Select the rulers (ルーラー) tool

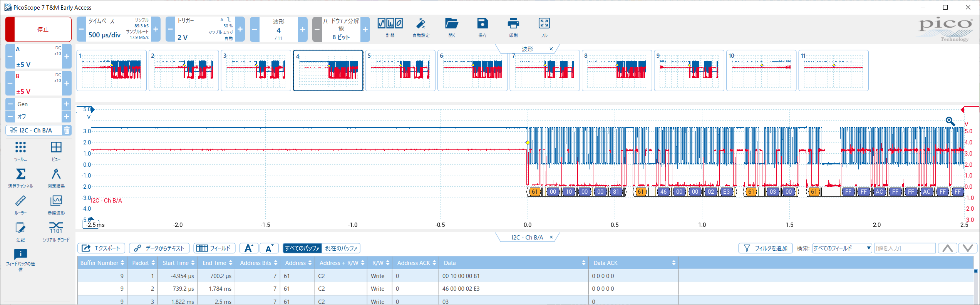[x=20, y=204]
